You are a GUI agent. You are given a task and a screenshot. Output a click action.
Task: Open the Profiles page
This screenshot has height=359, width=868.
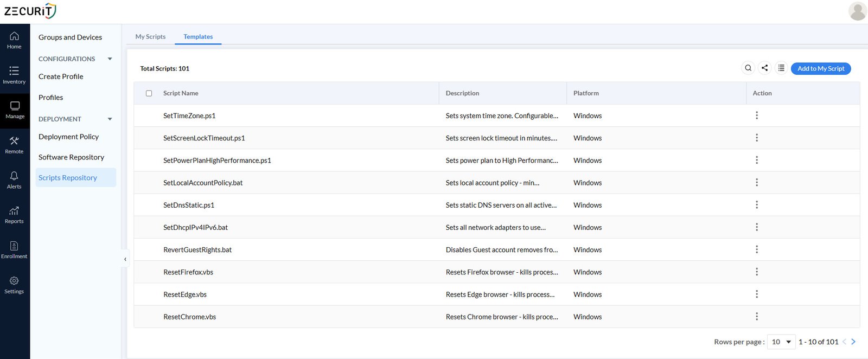pos(50,98)
